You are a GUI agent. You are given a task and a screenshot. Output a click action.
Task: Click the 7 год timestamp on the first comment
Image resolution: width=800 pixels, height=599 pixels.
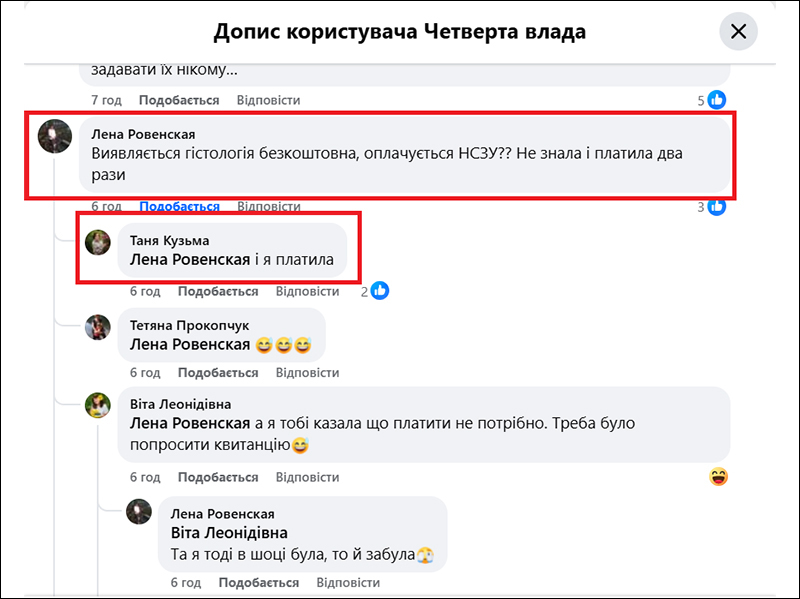click(106, 100)
